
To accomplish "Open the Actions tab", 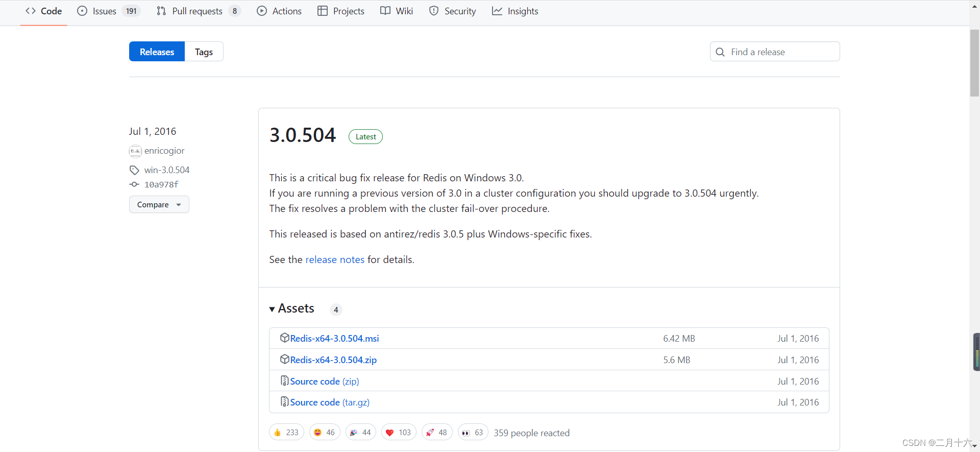I will coord(279,11).
